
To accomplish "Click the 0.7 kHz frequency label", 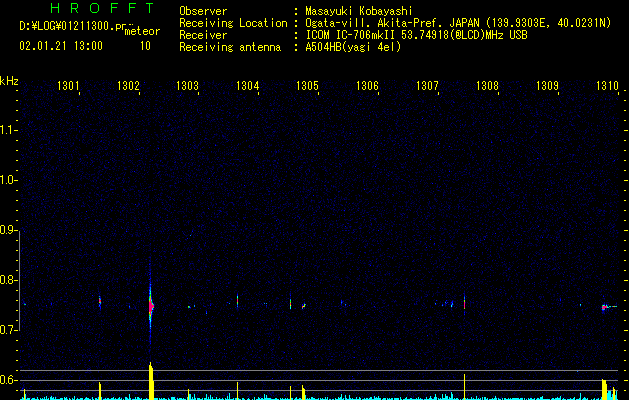I will (9, 330).
